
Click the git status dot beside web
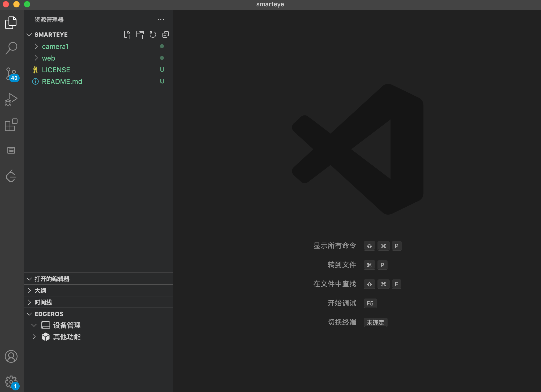(162, 58)
